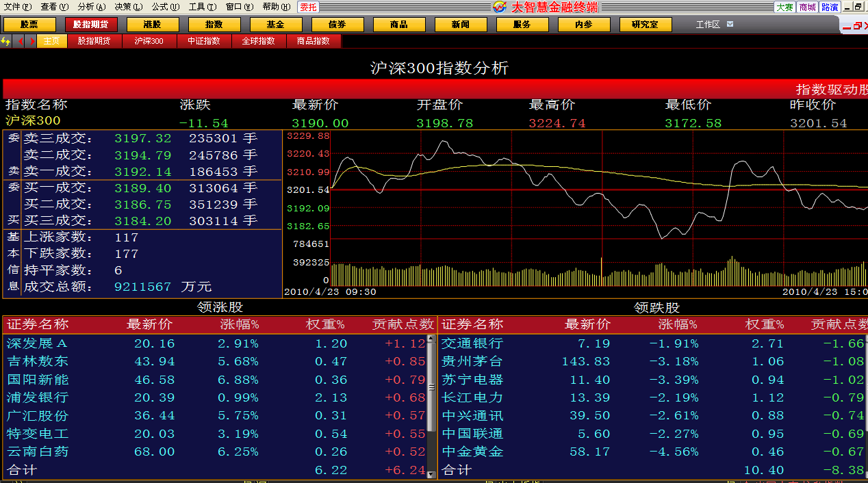Go back with the red left arrow
The height and width of the screenshot is (483, 868).
point(20,41)
